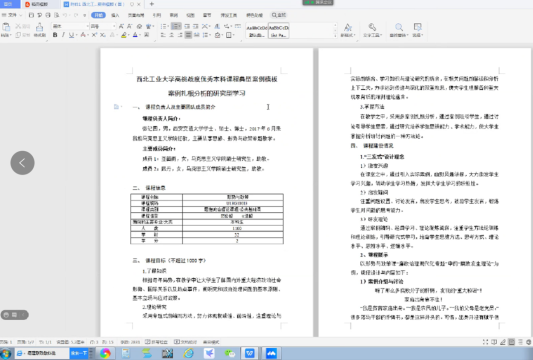Switch to the 插入 ribbon tab

pyautogui.click(x=115, y=15)
